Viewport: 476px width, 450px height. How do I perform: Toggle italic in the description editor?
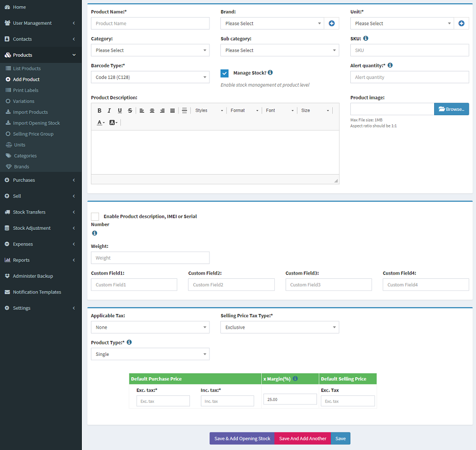(109, 110)
